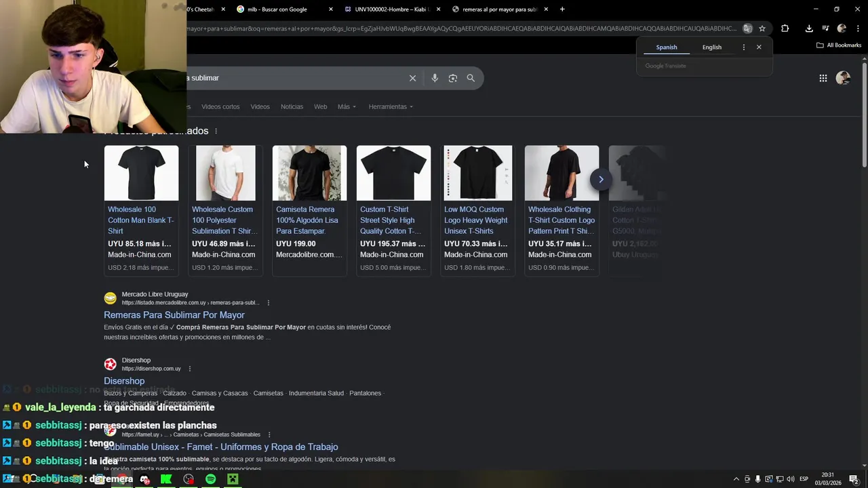Image resolution: width=868 pixels, height=488 pixels.
Task: Open Spotify from the taskbar
Action: (210, 479)
